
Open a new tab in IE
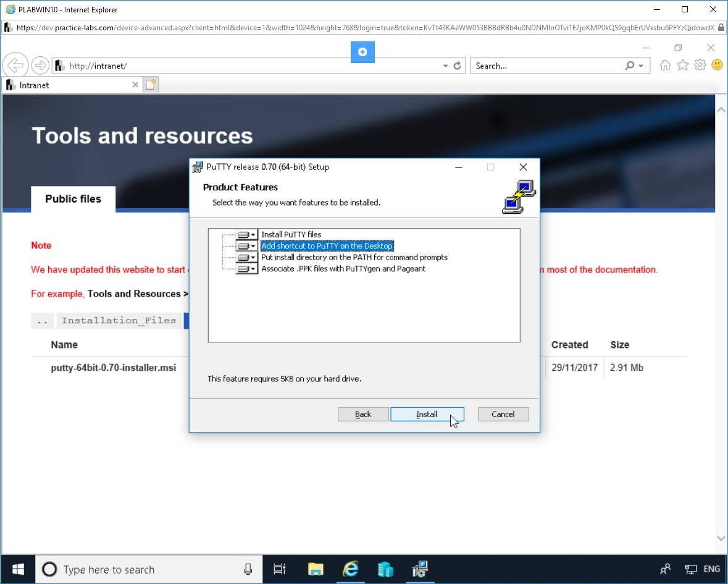[x=151, y=85]
